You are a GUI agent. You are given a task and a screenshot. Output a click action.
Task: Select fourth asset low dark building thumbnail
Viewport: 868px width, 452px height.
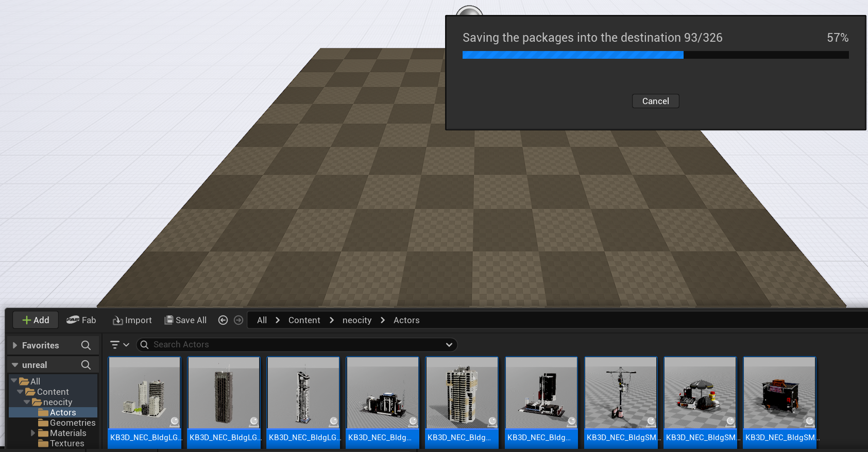(x=383, y=403)
